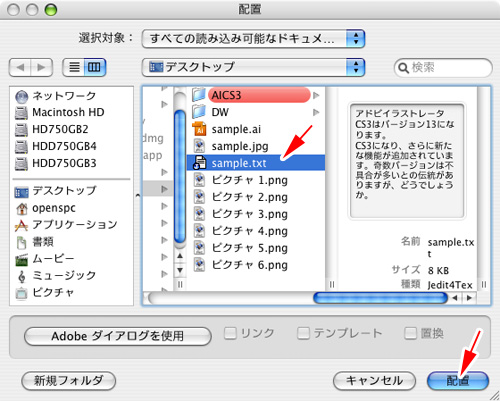The width and height of the screenshot is (500, 401).
Task: Select the HD750GB2 drive icon
Action: click(21, 130)
